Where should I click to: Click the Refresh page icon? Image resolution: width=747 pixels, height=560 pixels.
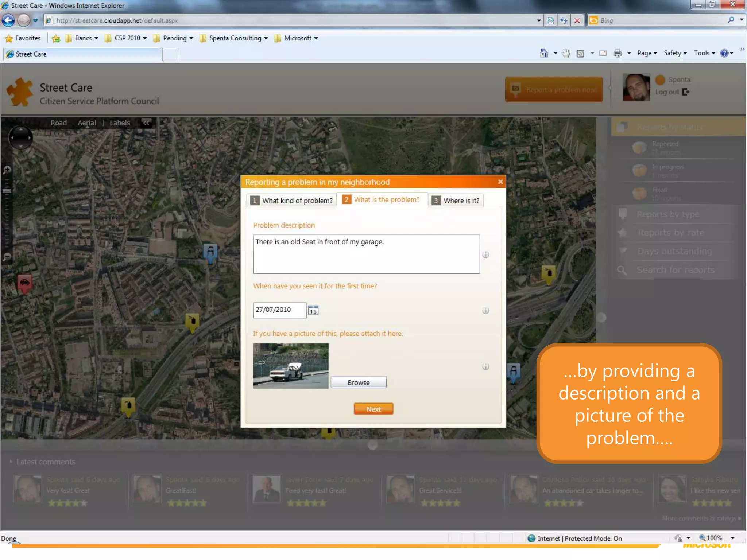(564, 20)
